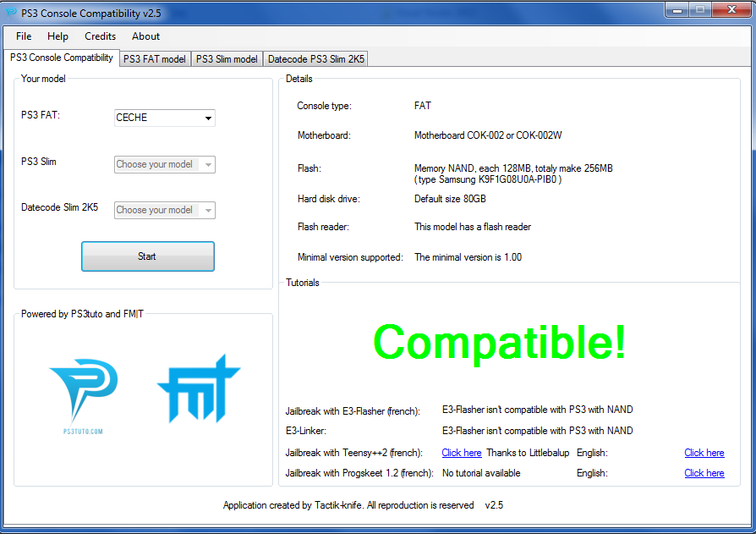Click the E3-Flasher (french) incompatibility message

tap(537, 410)
